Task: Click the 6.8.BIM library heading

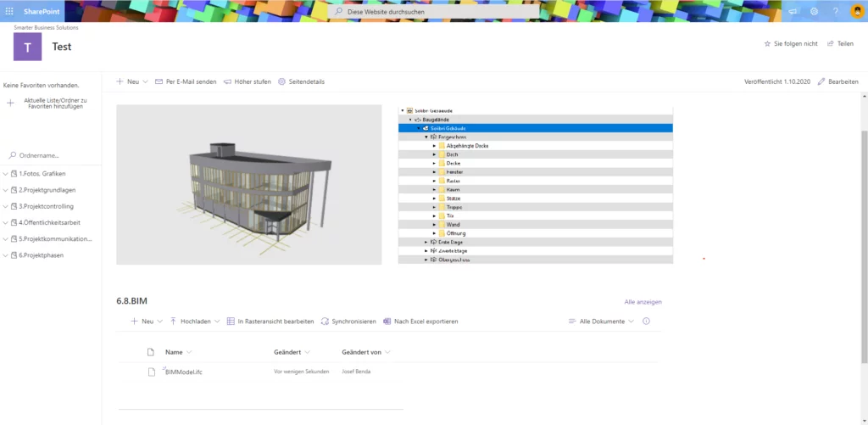Action: 131,301
